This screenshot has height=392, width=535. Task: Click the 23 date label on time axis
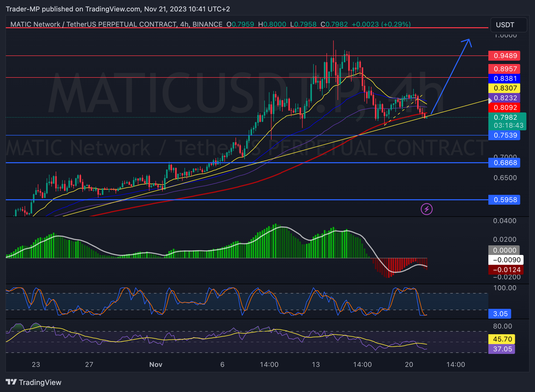click(x=36, y=365)
